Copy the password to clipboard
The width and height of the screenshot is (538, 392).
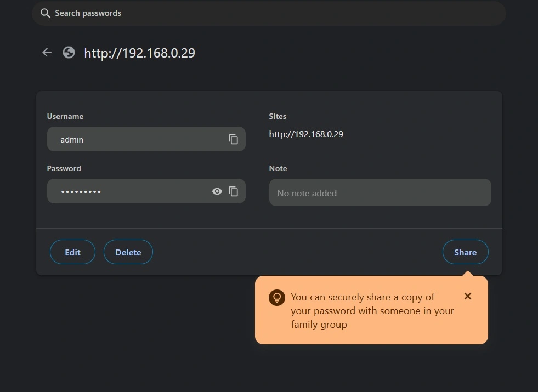pos(233,191)
